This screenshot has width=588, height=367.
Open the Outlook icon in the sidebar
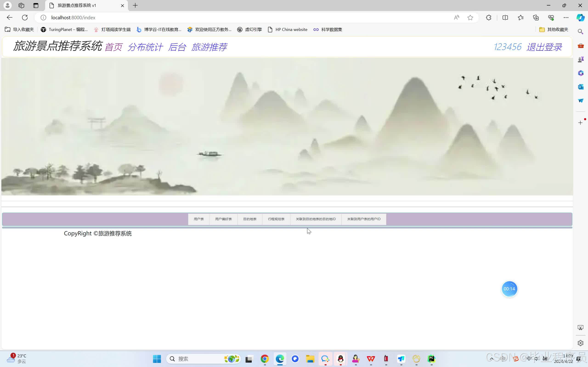click(580, 87)
